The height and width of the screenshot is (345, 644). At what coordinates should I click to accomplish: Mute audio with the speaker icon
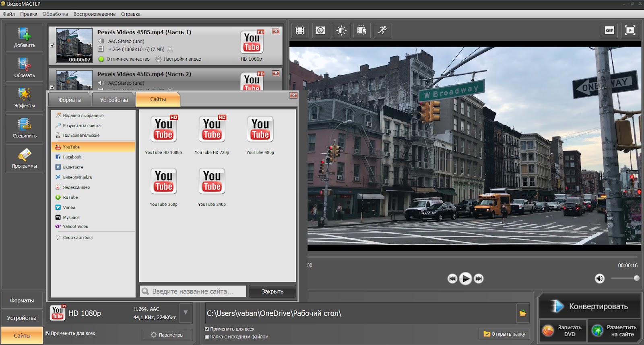(599, 278)
